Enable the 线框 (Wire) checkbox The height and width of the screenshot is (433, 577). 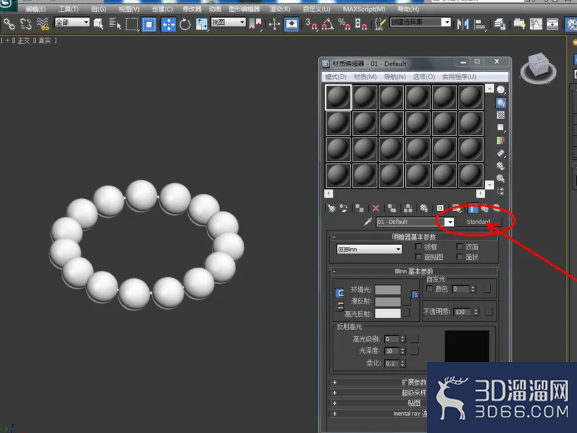[418, 246]
